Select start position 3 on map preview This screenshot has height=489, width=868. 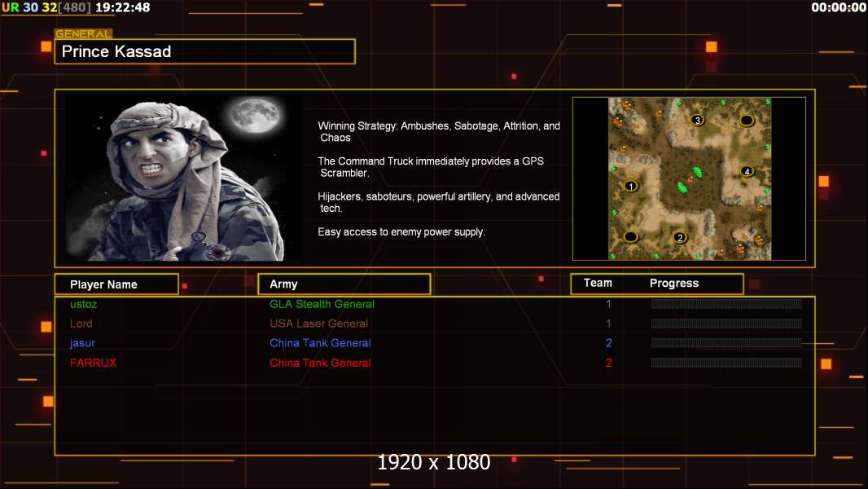[698, 120]
